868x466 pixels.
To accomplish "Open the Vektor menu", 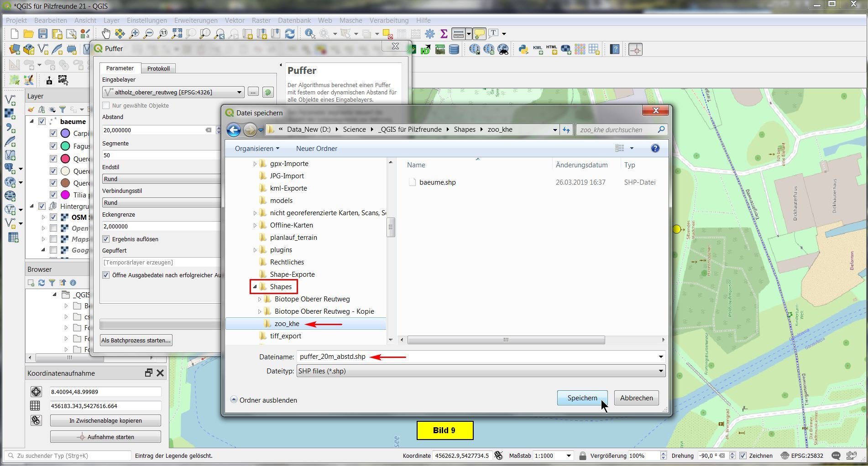I will 234,21.
